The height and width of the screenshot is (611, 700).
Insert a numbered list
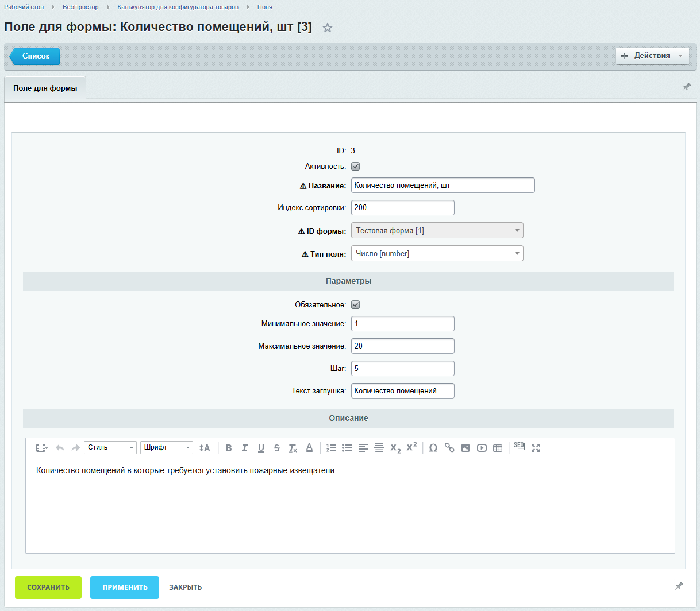[332, 448]
